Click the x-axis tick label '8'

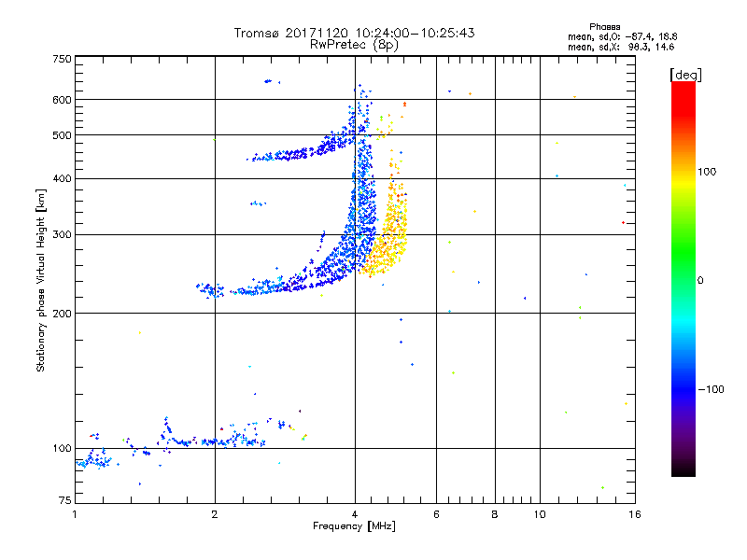click(x=495, y=514)
